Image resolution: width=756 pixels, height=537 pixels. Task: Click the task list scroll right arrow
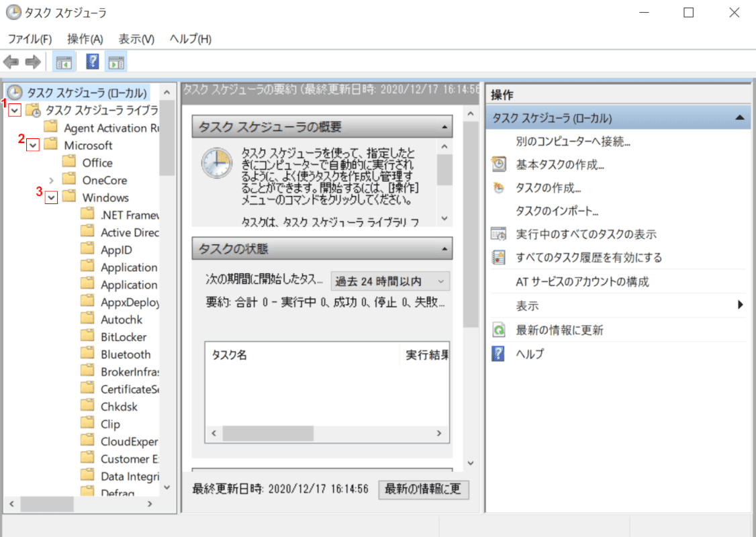pyautogui.click(x=438, y=434)
